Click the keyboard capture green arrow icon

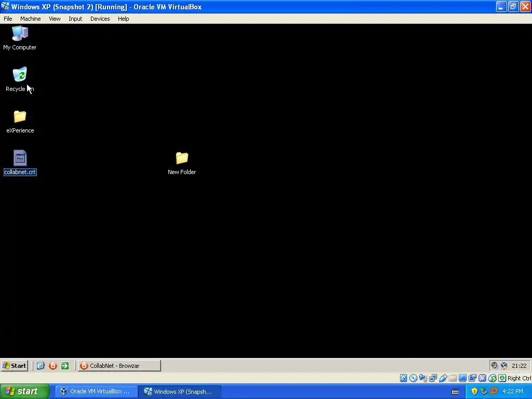(502, 378)
